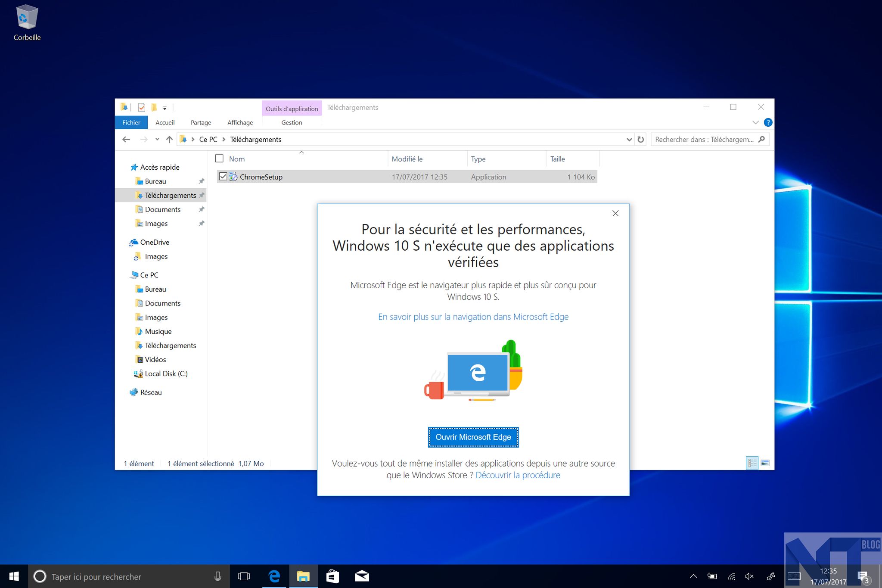882x588 pixels.
Task: Click the Back navigation arrow
Action: 126,139
